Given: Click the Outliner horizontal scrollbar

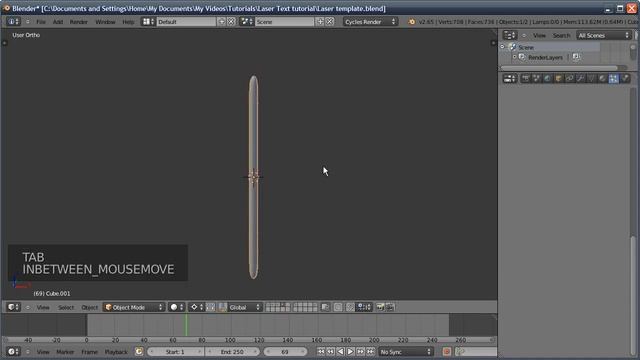Looking at the screenshot, I should [x=559, y=68].
